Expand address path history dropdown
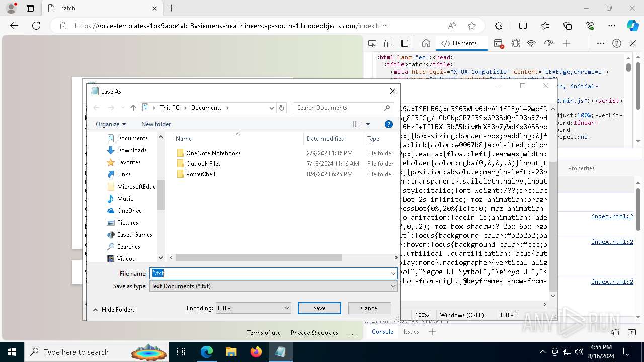The image size is (644, 362). tap(272, 108)
